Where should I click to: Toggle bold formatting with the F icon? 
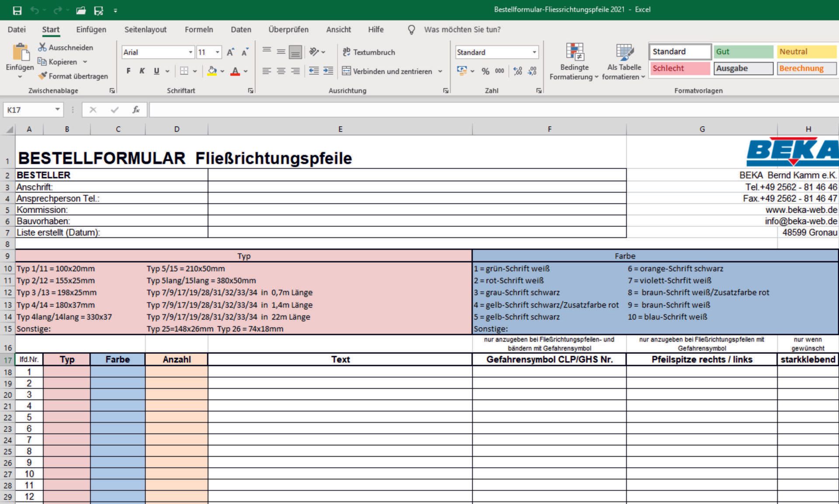[128, 70]
